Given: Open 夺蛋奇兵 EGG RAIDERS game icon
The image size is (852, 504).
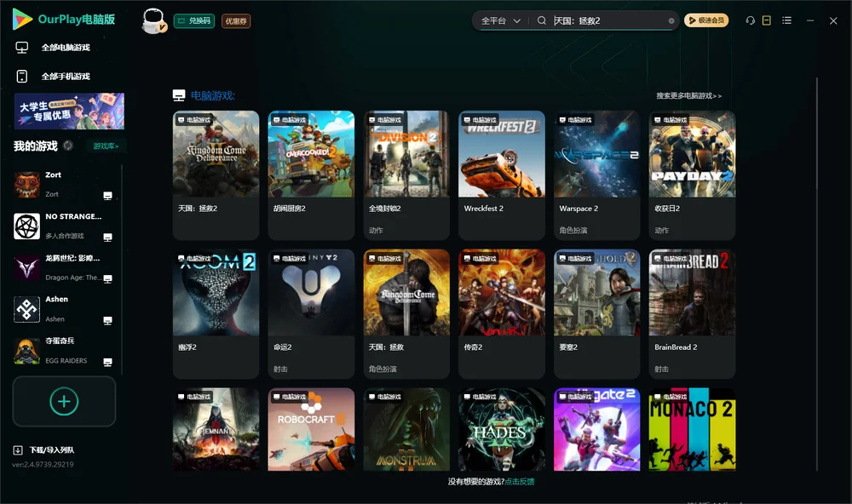Looking at the screenshot, I should point(26,352).
